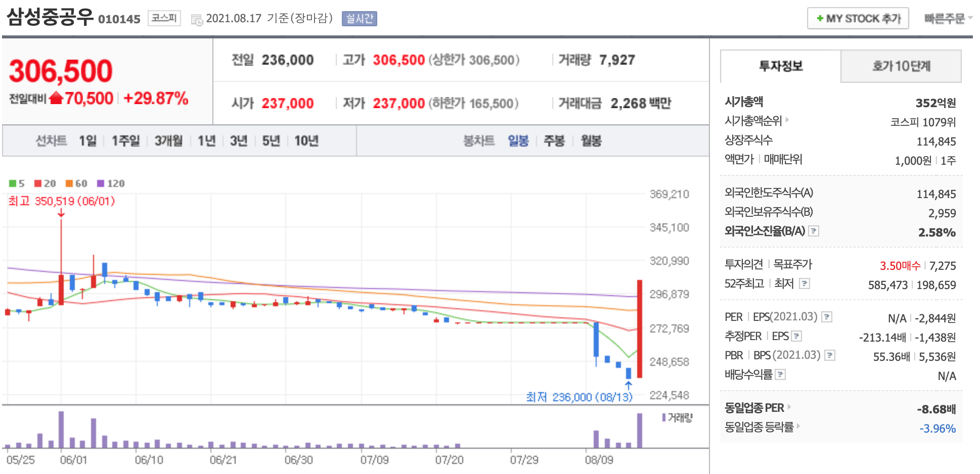
Task: Select the 1년 line chart period
Action: tap(206, 140)
